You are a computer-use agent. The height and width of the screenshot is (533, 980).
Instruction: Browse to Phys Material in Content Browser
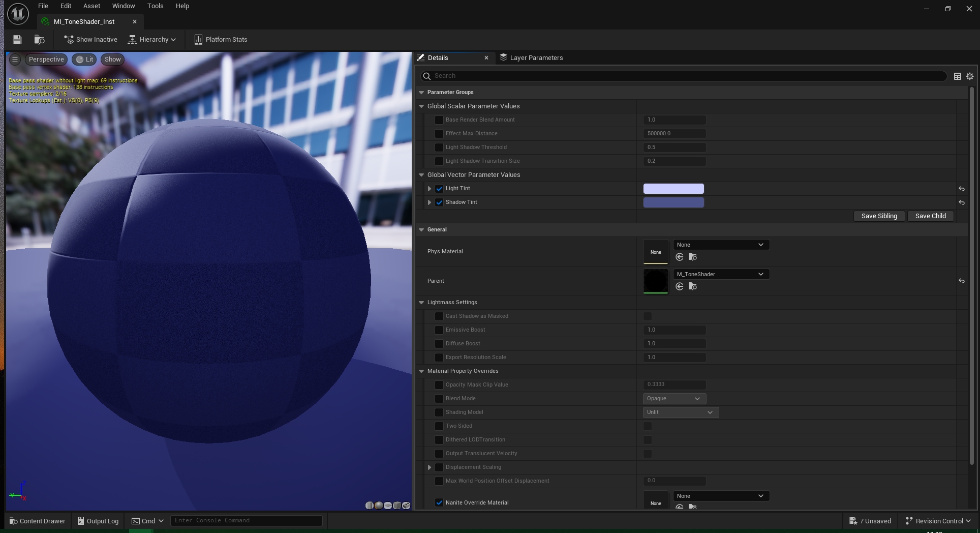pos(692,257)
